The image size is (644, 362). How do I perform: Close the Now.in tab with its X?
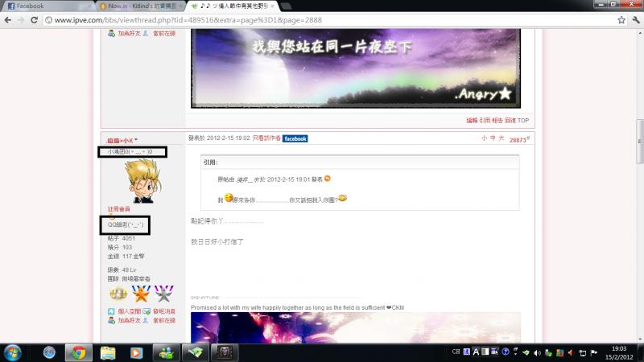pyautogui.click(x=180, y=6)
